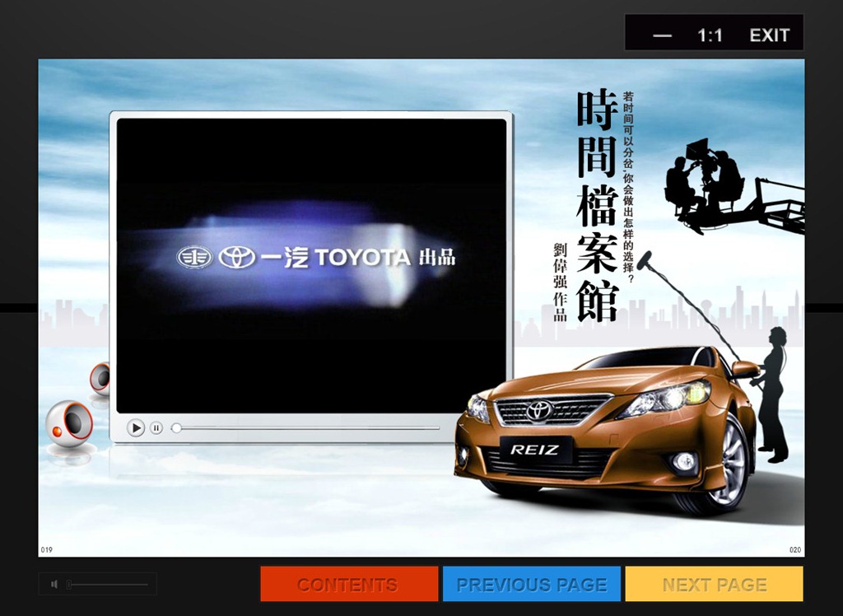843x616 pixels.
Task: Click the video progress slider handle
Action: (176, 427)
